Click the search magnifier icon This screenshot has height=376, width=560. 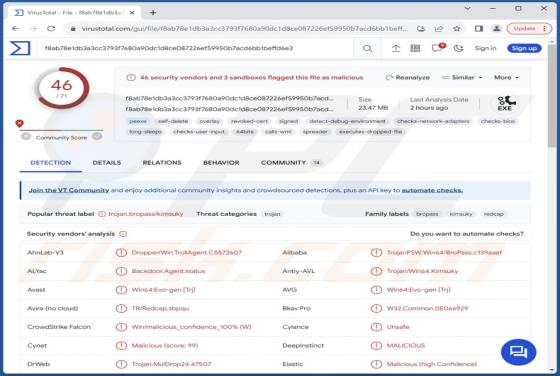[367, 48]
